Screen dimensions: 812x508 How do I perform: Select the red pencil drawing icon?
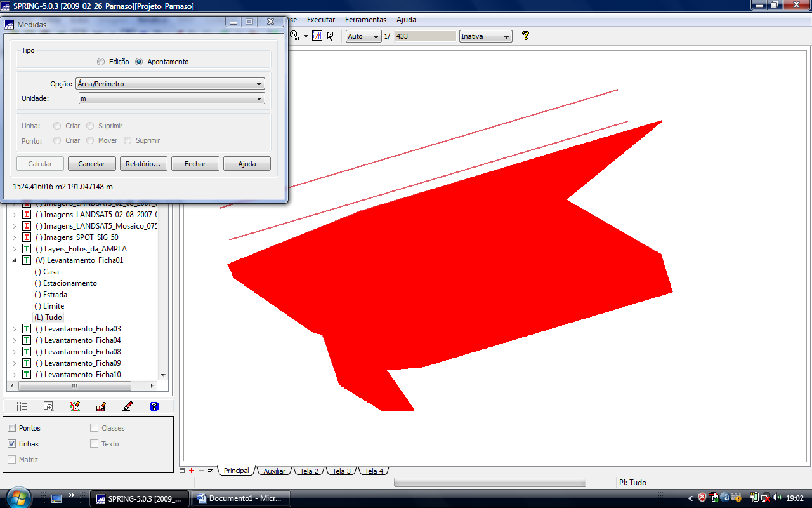(128, 406)
